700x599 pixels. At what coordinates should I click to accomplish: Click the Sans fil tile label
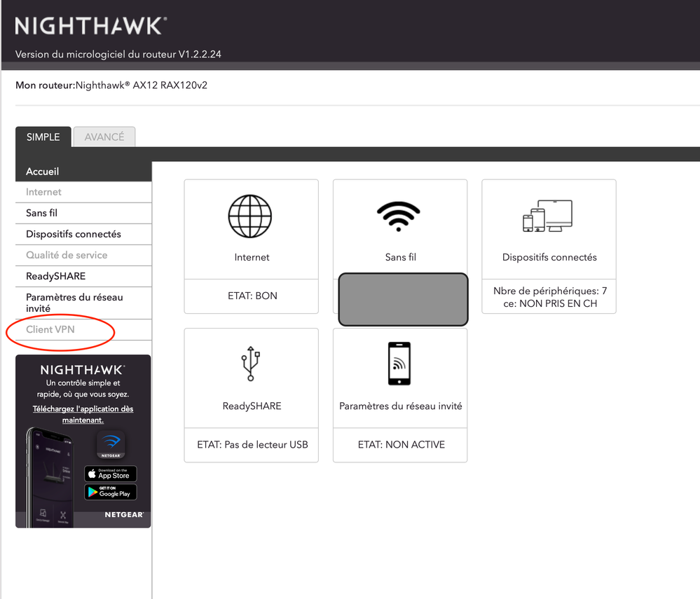(x=400, y=257)
